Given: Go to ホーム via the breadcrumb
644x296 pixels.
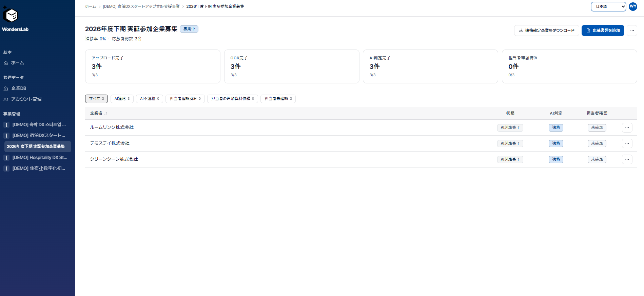Looking at the screenshot, I should (x=91, y=6).
